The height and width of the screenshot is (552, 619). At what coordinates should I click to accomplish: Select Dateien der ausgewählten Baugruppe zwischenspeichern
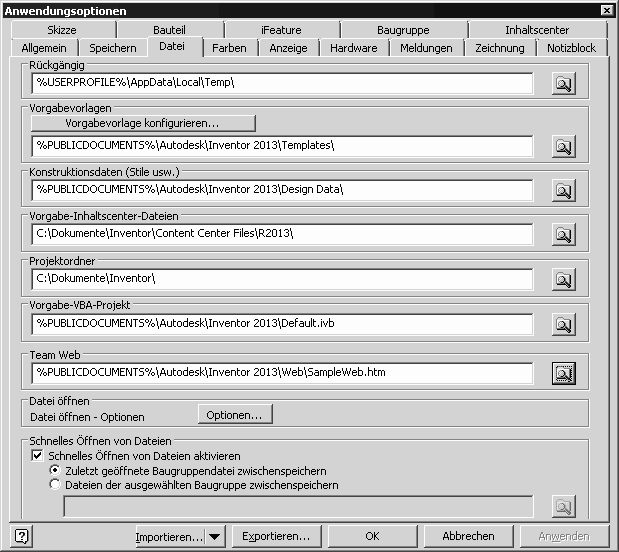pos(55,485)
